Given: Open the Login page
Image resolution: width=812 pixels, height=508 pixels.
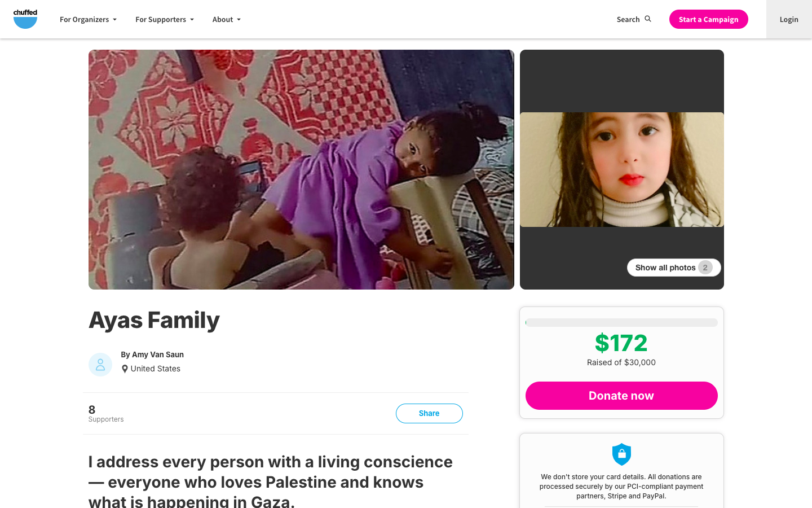Looking at the screenshot, I should pyautogui.click(x=788, y=19).
